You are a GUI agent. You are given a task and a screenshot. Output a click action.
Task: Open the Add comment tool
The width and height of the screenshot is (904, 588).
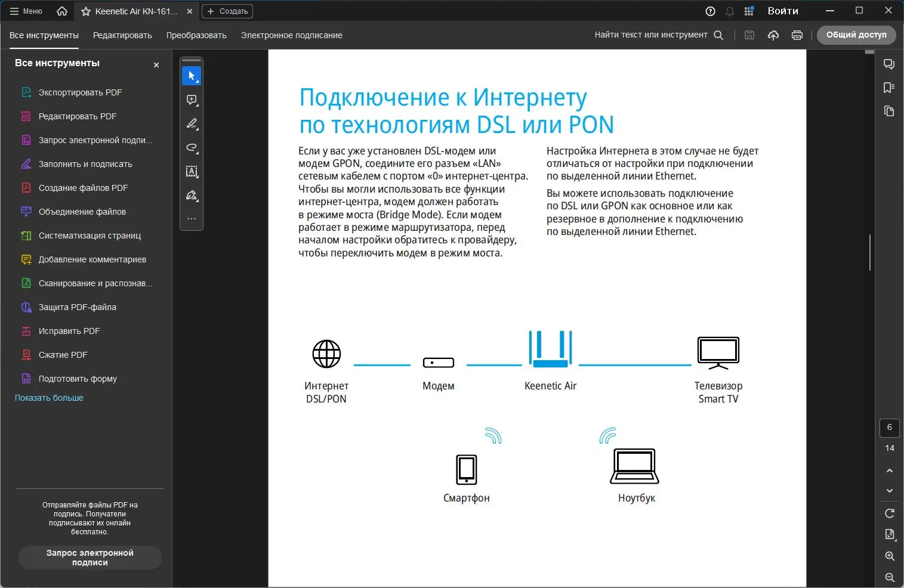pyautogui.click(x=192, y=100)
